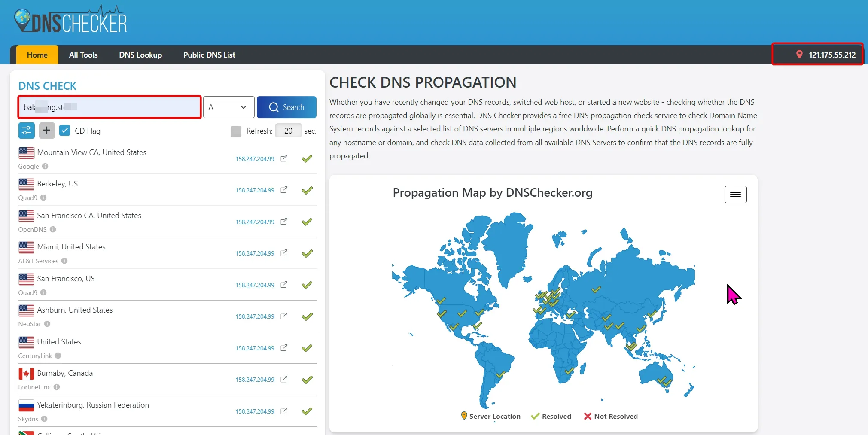Open external link for San Francisco CA result

tap(284, 222)
